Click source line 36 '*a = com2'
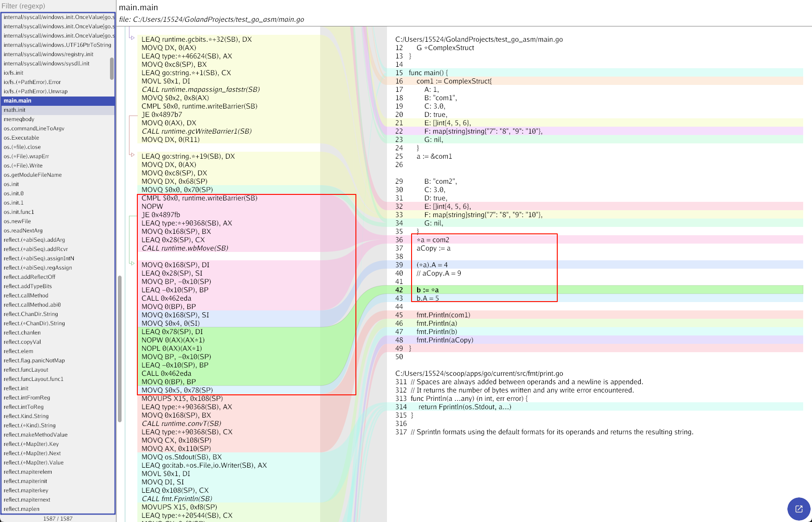This screenshot has width=812, height=522. (x=432, y=240)
